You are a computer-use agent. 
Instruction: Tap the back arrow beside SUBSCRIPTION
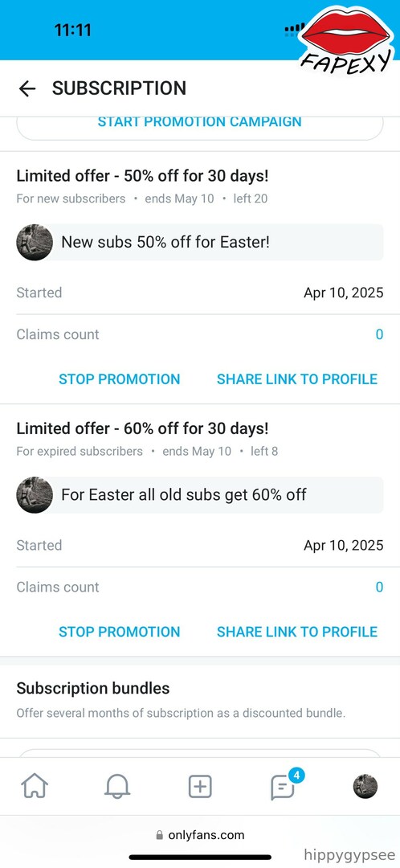[27, 88]
